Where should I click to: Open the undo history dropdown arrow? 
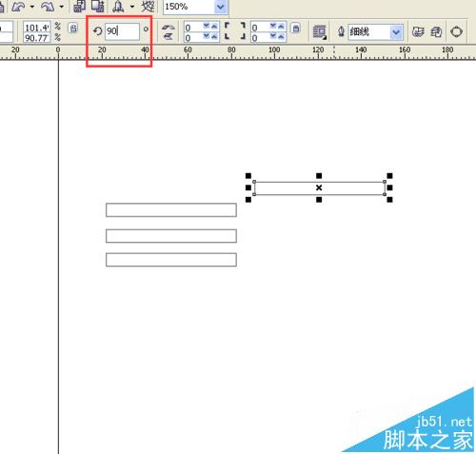tap(32, 7)
